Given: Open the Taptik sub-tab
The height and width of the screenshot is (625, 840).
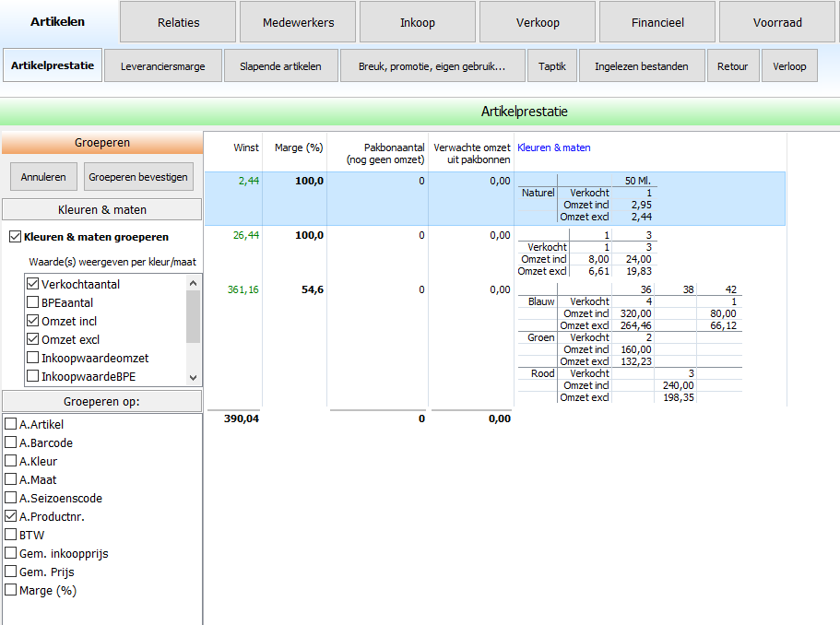Looking at the screenshot, I should pyautogui.click(x=552, y=65).
